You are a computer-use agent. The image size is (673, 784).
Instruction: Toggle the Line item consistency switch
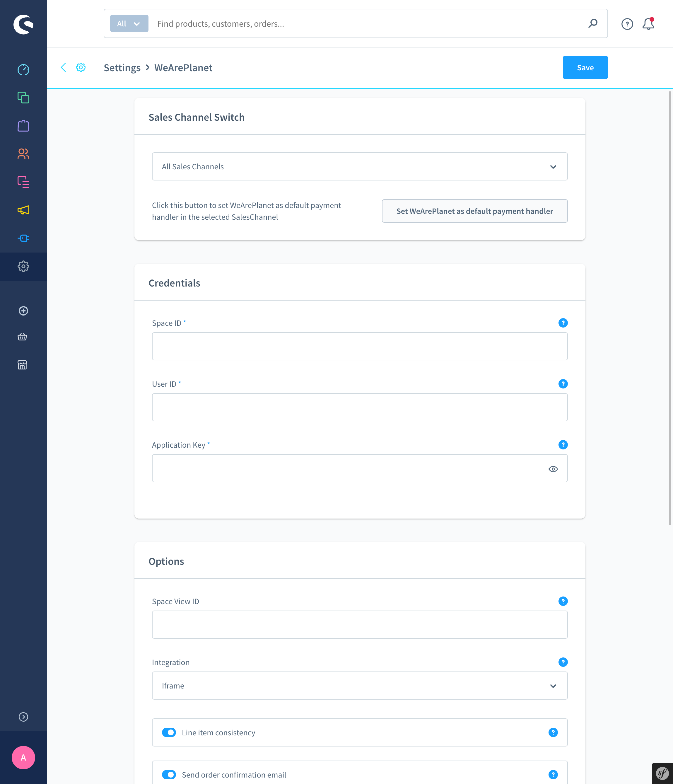(x=169, y=732)
